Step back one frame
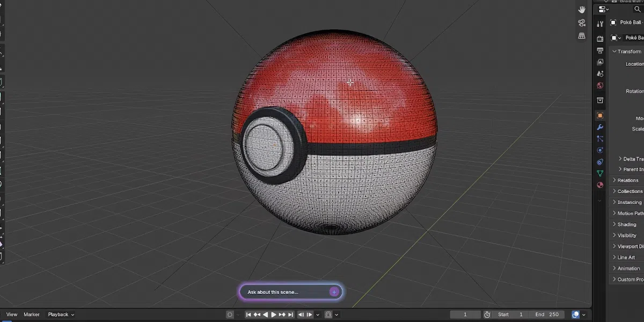This screenshot has height=322, width=644. point(301,314)
